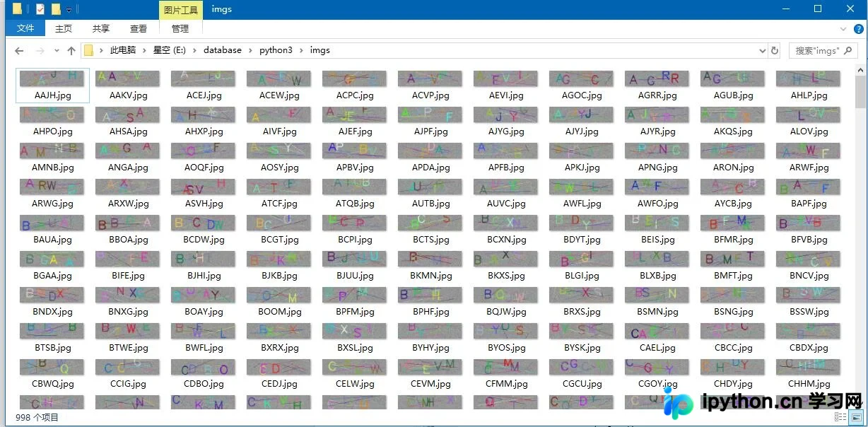Select the 图片工具 contextual tab
This screenshot has width=868, height=427.
tap(181, 10)
